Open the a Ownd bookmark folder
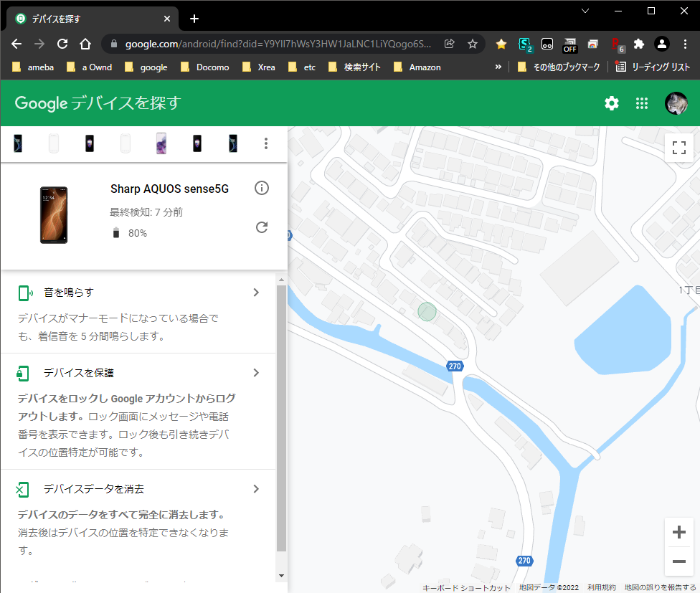The width and height of the screenshot is (700, 593). pyautogui.click(x=89, y=67)
